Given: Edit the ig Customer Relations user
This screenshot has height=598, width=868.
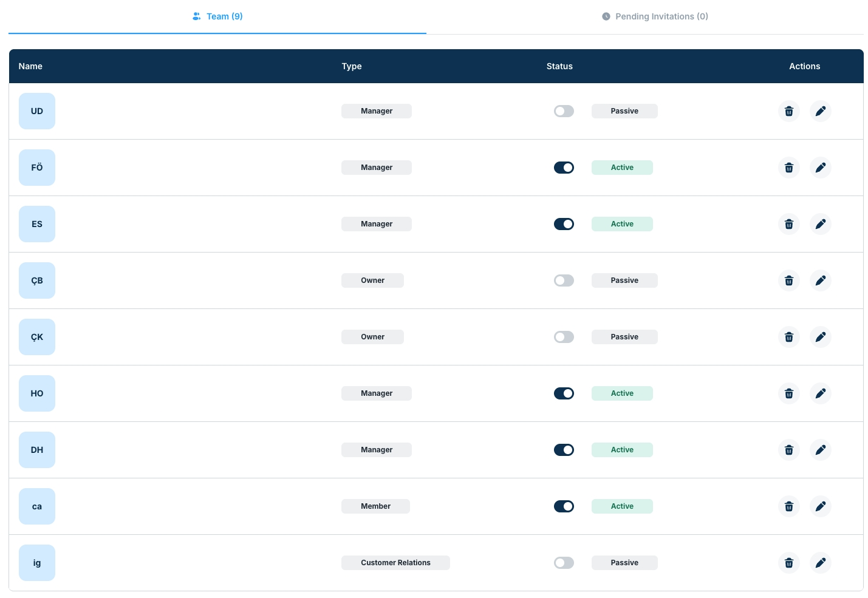Looking at the screenshot, I should click(820, 563).
